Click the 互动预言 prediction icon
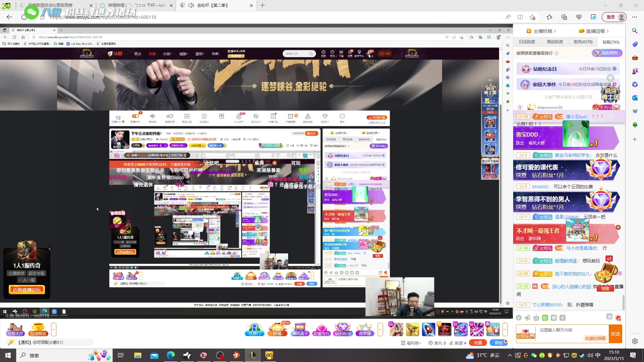 tap(38, 329)
